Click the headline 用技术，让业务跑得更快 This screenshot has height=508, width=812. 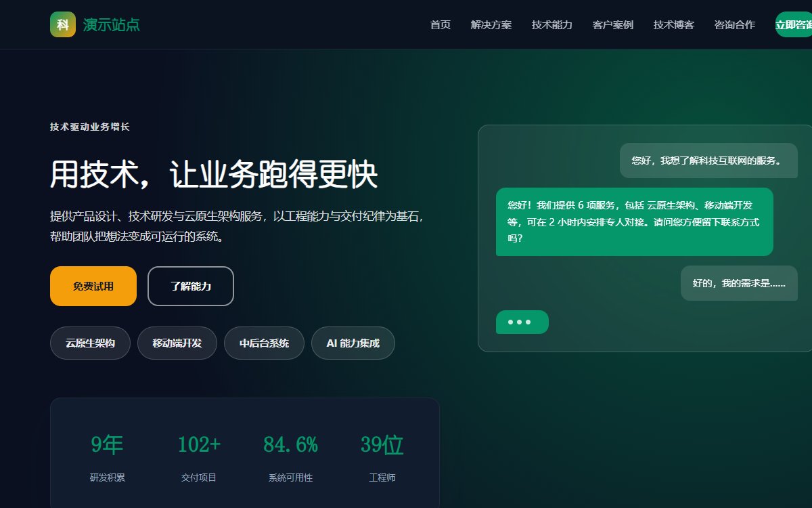(x=214, y=175)
